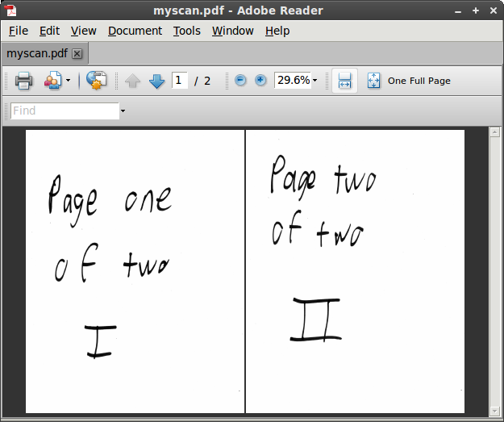Open the Help menu
504x422 pixels.
coord(277,31)
